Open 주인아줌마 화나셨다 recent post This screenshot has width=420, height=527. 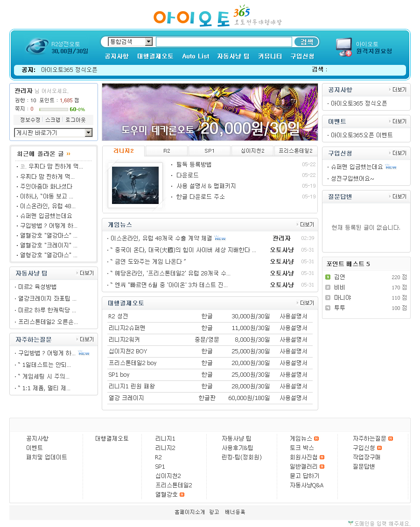click(x=46, y=186)
